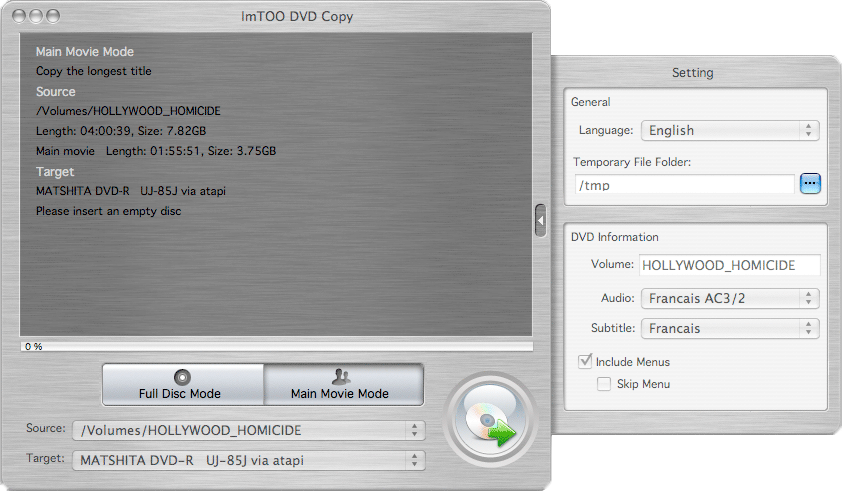Click the 'DVD Information' section label
843x491 pixels.
(615, 237)
